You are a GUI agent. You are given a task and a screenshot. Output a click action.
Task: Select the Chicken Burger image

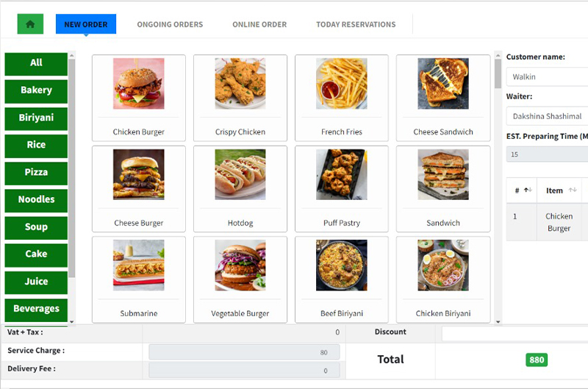(x=139, y=84)
